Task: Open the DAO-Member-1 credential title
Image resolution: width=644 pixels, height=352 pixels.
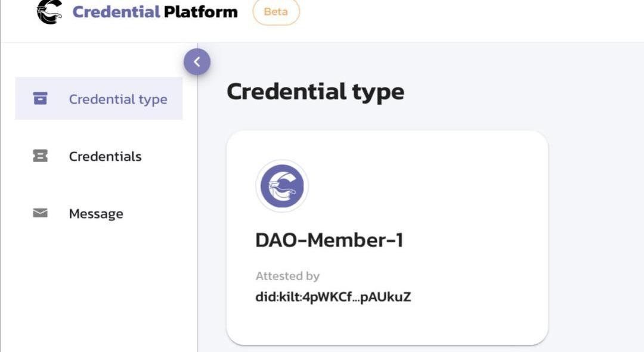Action: [x=329, y=240]
